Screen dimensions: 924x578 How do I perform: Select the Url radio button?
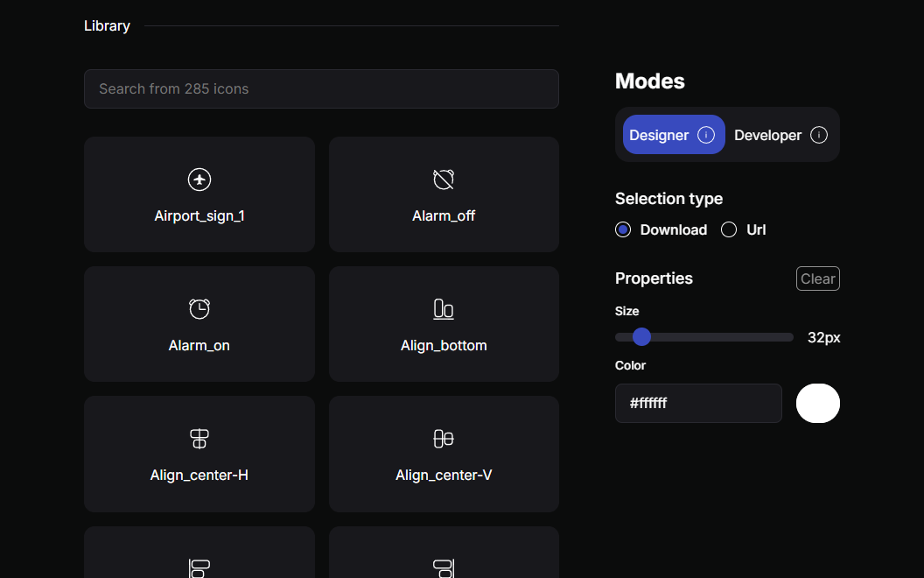pyautogui.click(x=729, y=229)
